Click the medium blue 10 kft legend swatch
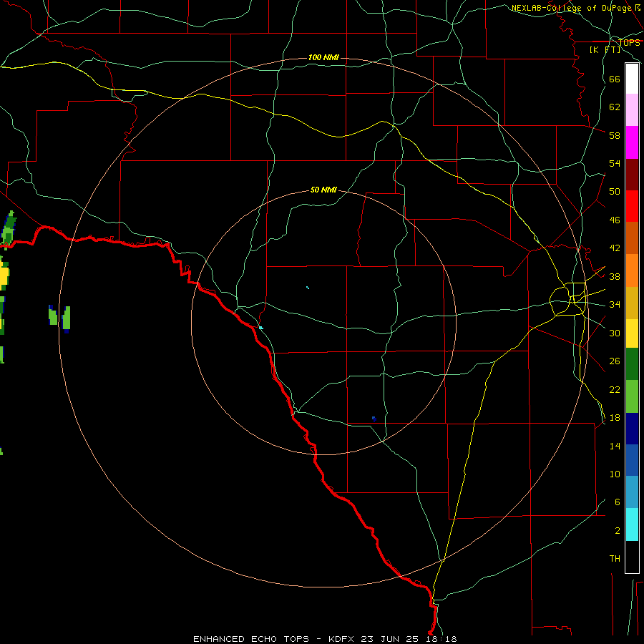This screenshot has width=644, height=644. [x=632, y=460]
